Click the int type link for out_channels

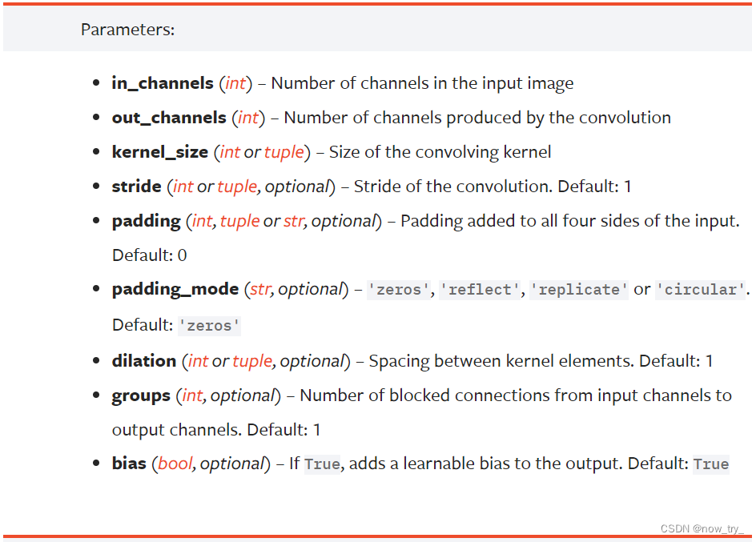pyautogui.click(x=248, y=118)
